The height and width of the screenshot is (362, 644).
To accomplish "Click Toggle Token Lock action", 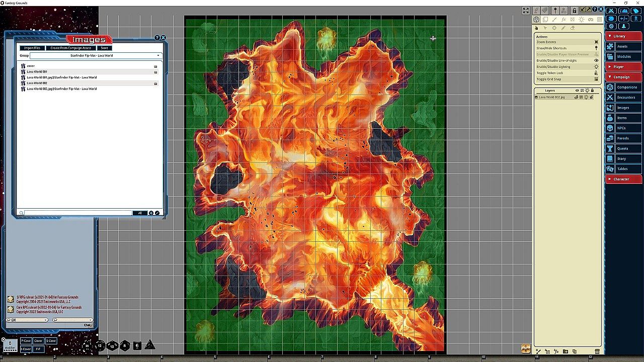I will [x=567, y=73].
